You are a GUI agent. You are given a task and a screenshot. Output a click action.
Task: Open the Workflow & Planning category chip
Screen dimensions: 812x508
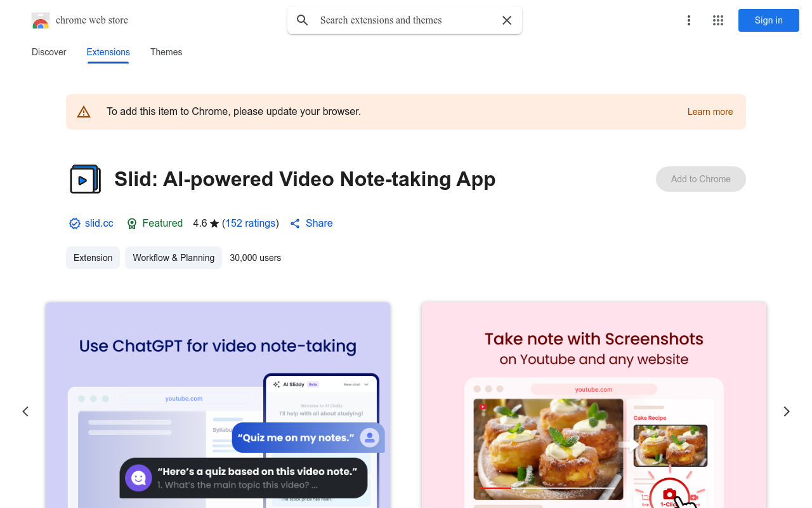pyautogui.click(x=174, y=258)
